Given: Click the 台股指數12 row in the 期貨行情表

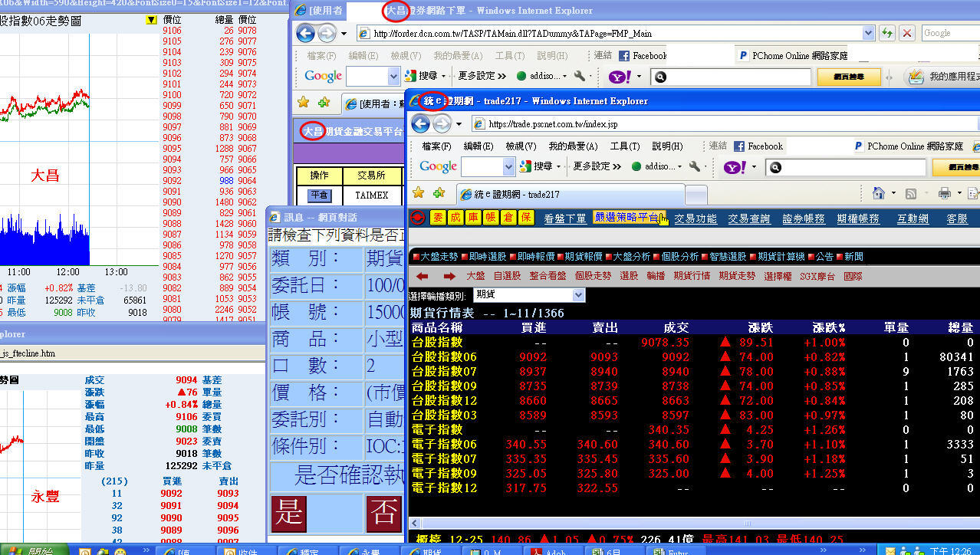Looking at the screenshot, I should 692,401.
